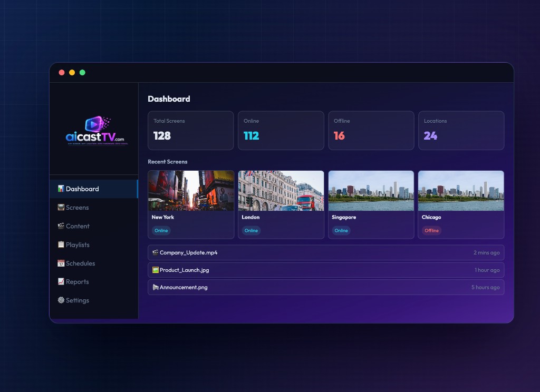Open the Product_Launch.jpg file name
The image size is (540, 392).
pos(184,270)
